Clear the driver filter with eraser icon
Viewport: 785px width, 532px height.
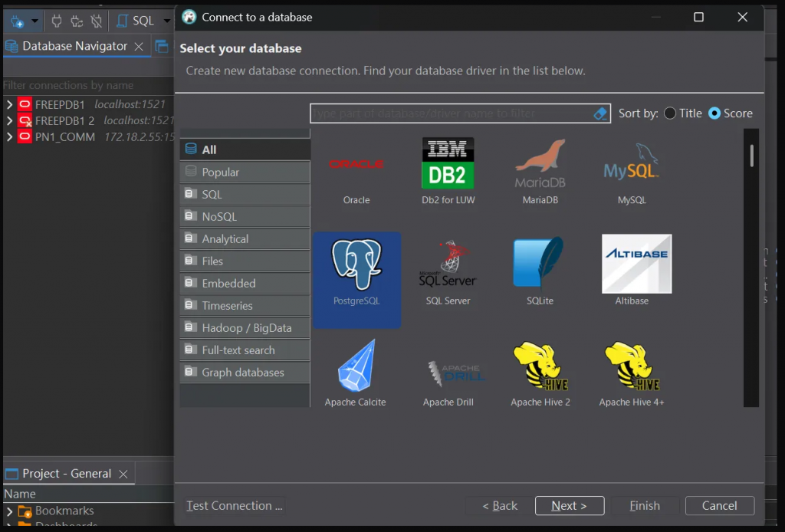[600, 113]
